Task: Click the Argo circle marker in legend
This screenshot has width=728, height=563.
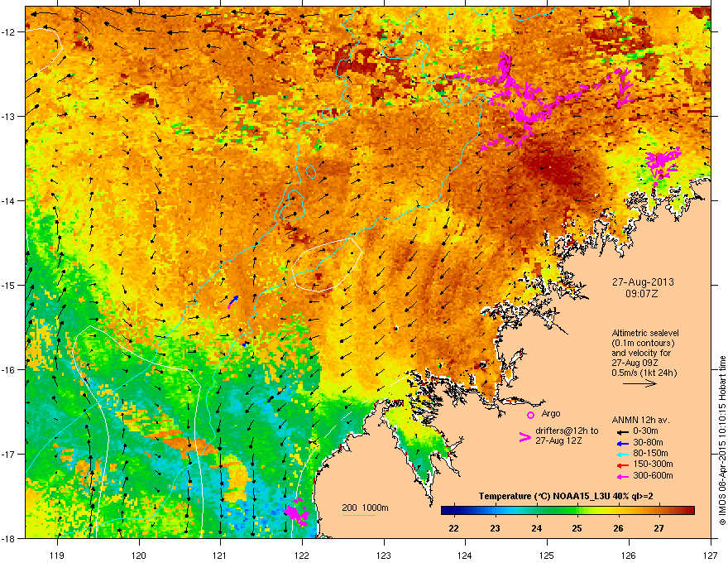Action: coord(530,415)
